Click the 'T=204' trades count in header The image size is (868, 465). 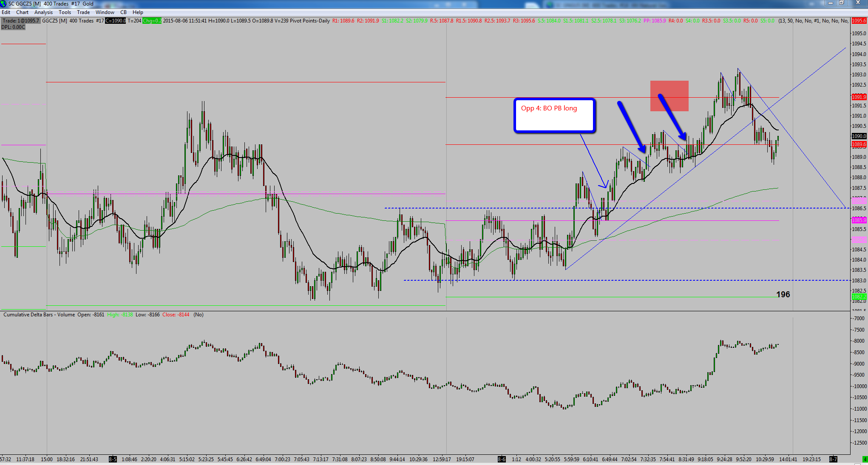coord(134,21)
